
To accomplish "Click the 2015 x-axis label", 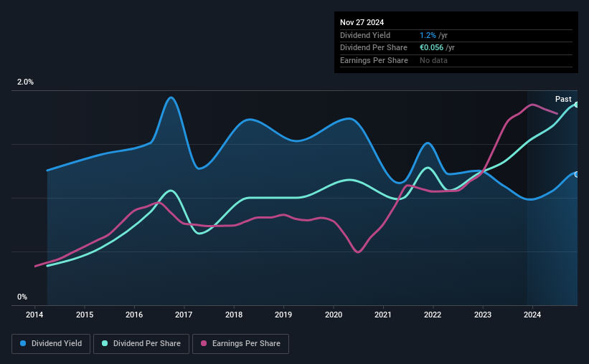I will click(85, 315).
